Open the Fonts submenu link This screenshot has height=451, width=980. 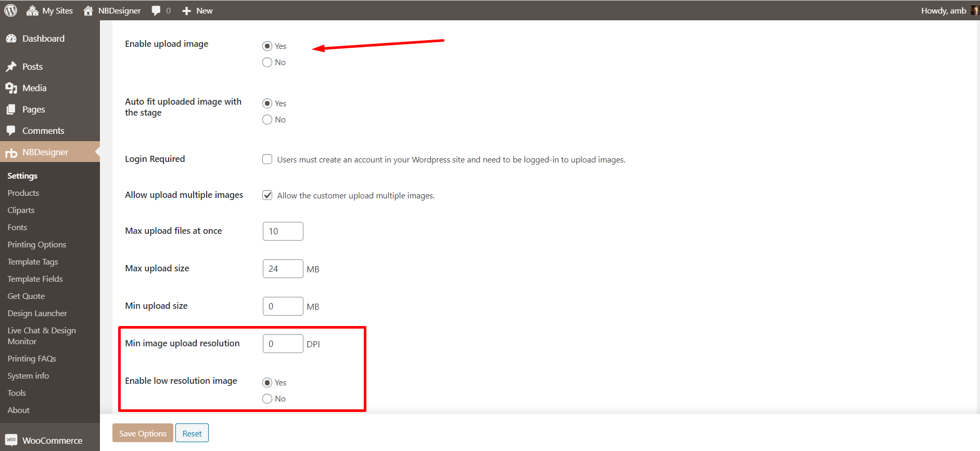17,227
